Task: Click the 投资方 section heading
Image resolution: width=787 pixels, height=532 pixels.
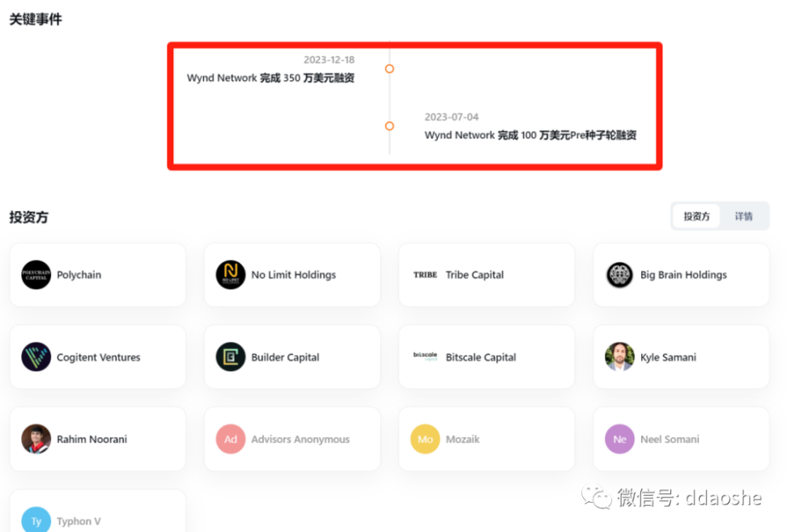Action: (x=28, y=217)
